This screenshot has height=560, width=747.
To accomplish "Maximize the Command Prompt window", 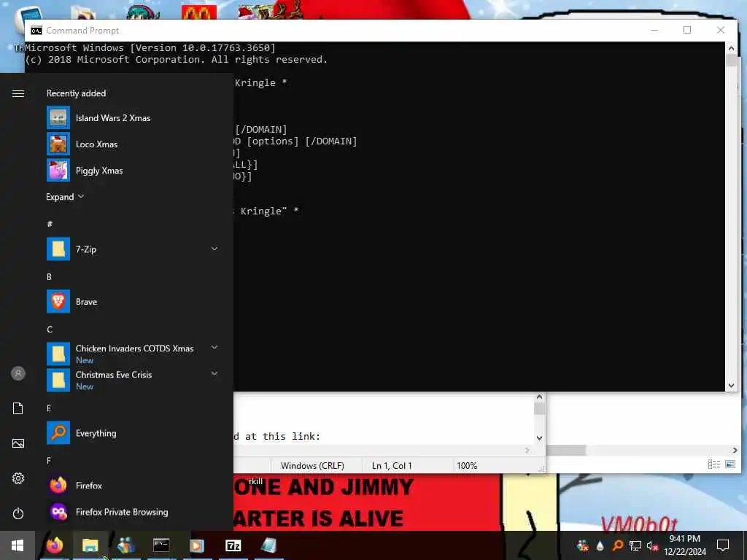I will point(687,30).
